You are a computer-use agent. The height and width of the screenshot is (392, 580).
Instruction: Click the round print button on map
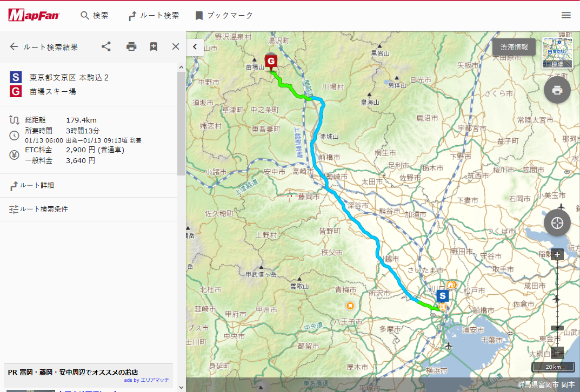point(557,90)
